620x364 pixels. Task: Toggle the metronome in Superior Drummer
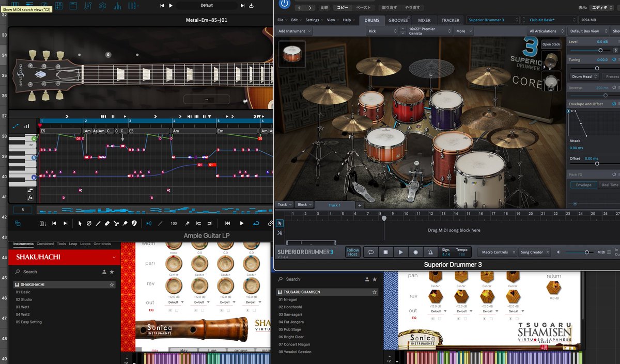430,252
